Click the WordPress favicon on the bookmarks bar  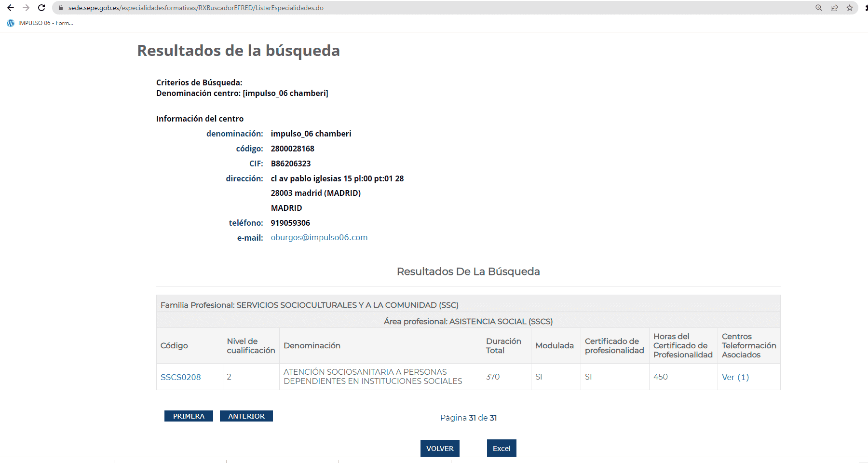(10, 23)
